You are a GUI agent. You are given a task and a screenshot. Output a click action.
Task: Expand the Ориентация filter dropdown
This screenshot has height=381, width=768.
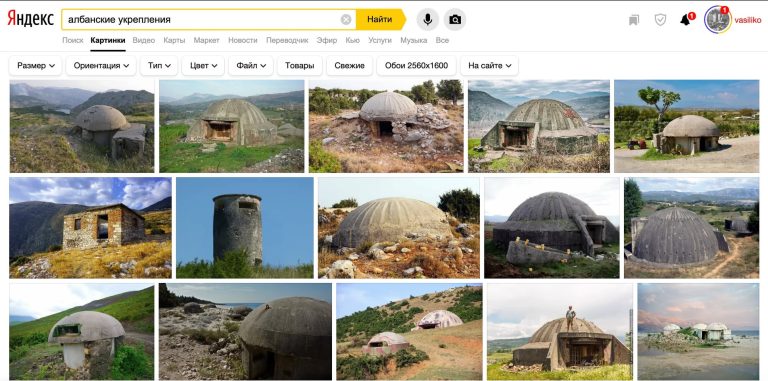pos(101,66)
